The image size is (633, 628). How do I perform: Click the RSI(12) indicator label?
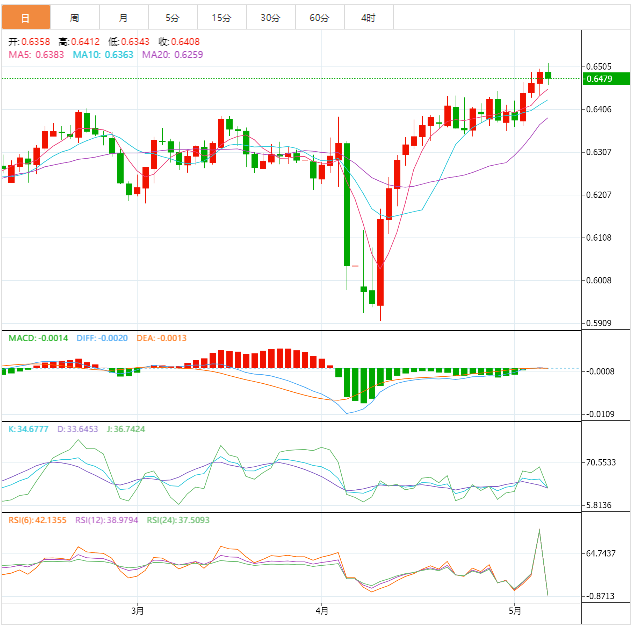click(108, 520)
